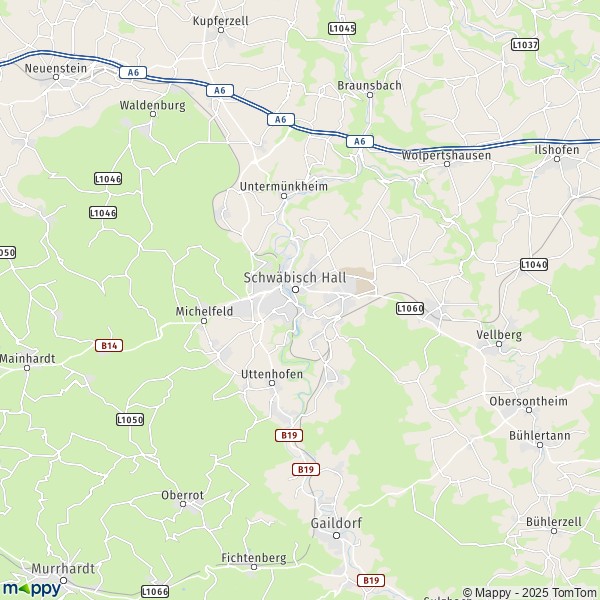Screen dimensions: 600x600
Task: Click the Mappy logo
Action: 32,589
